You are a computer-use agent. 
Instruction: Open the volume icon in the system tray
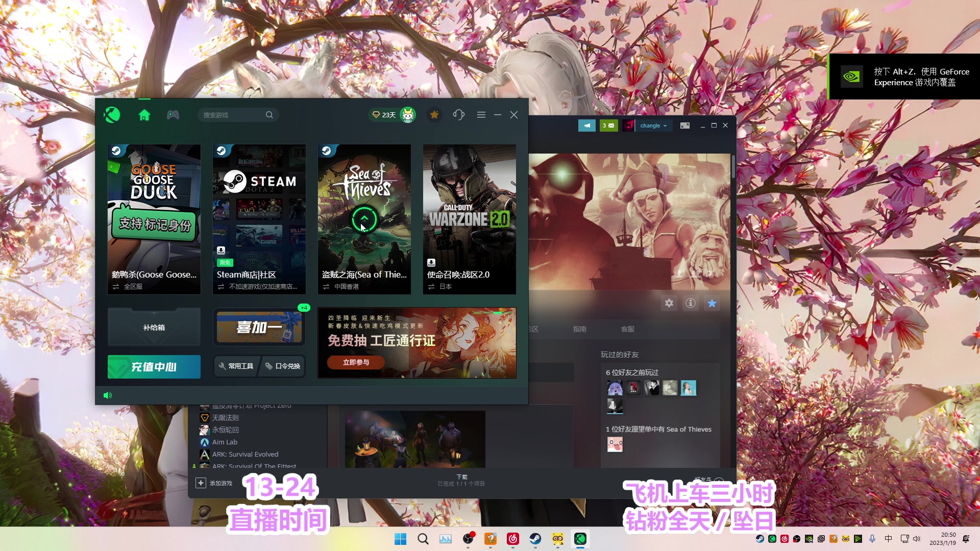917,539
